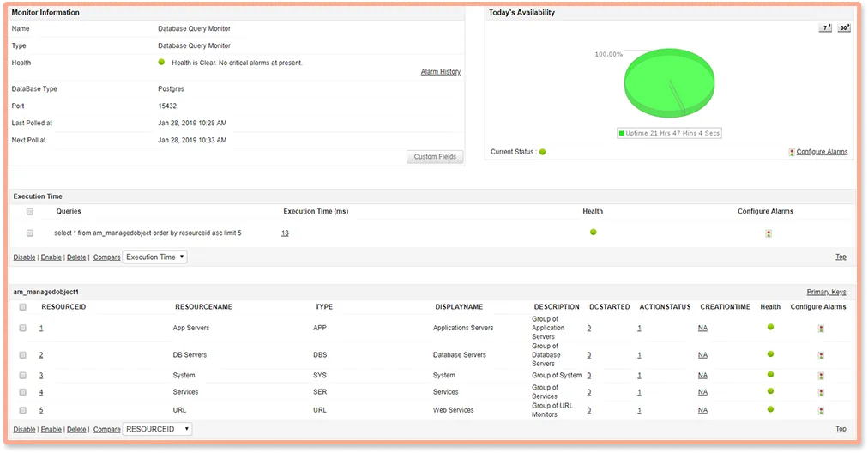
Task: Click health dot for DB Servers row
Action: click(x=770, y=354)
